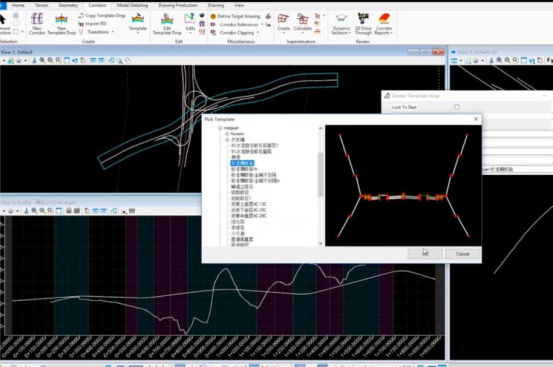Viewport: 553px width, 367px height.
Task: Click the 3D Drive Through tool
Action: tap(363, 24)
